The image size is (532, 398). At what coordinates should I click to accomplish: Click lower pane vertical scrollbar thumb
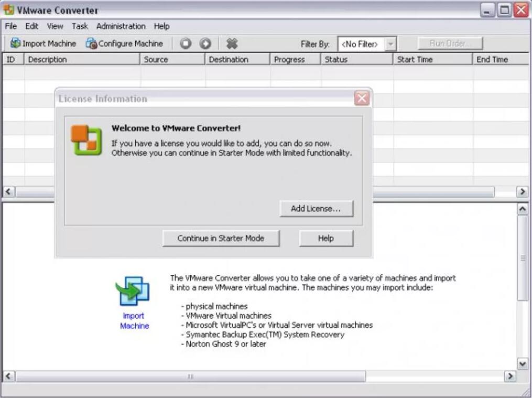point(523,258)
